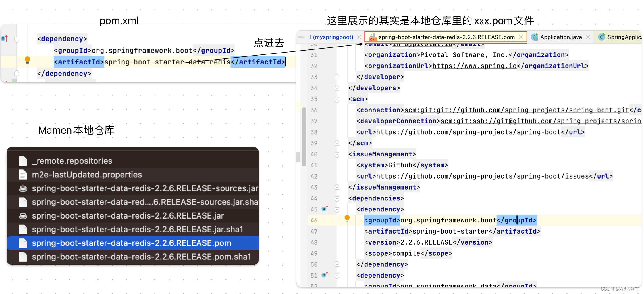Close the Application.java tab
644x294 pixels.
click(588, 37)
